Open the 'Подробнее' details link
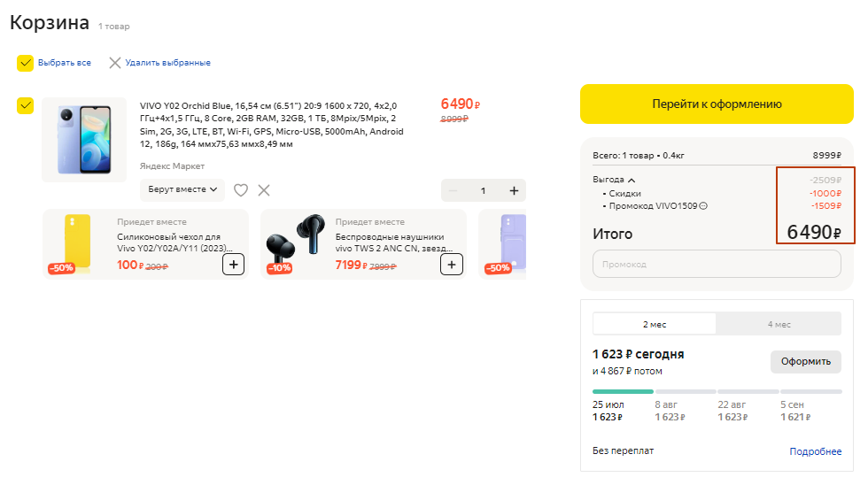Viewport: 868px width, 485px height. pyautogui.click(x=815, y=451)
